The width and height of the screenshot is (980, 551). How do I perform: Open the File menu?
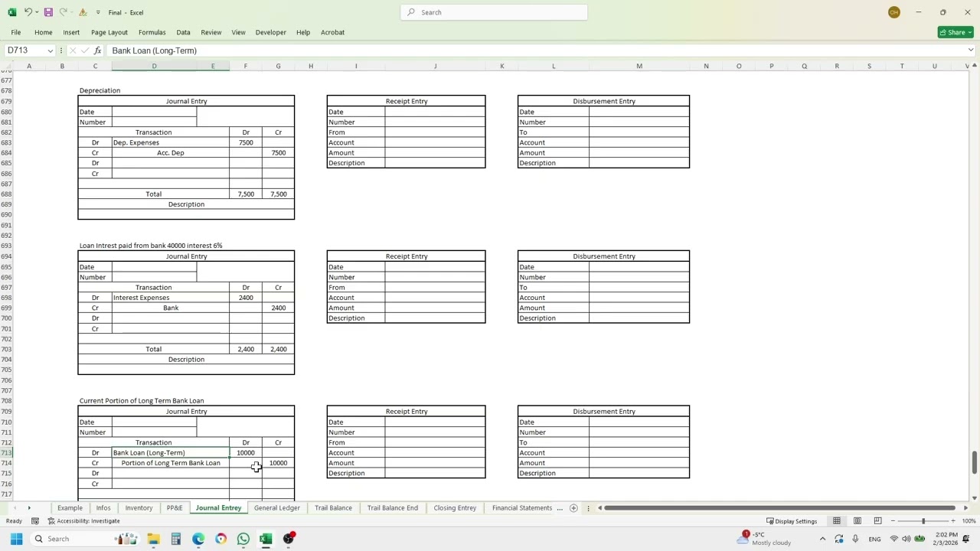pos(15,32)
